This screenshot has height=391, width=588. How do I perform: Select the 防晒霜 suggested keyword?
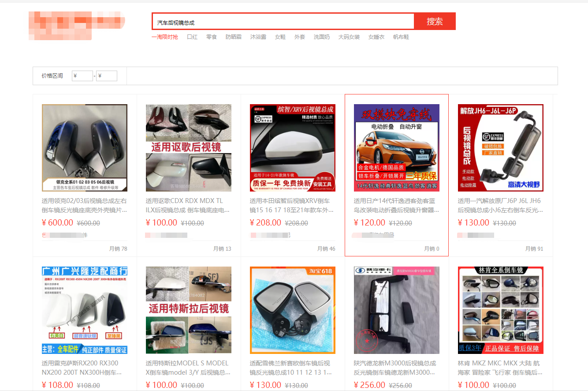click(x=234, y=37)
